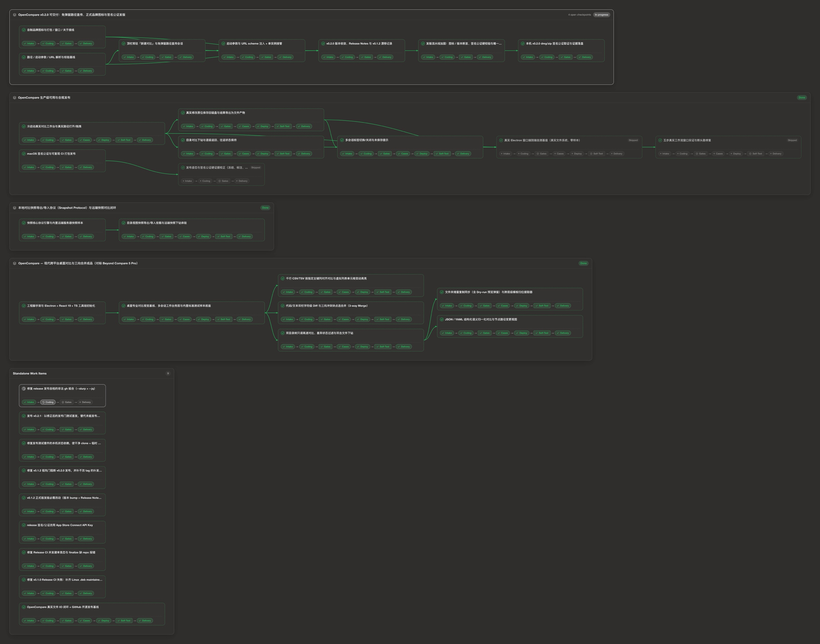Screen dimensions: 820x644
Task: Click check icon on 五步真实工作流窗口 card
Action: [660, 140]
